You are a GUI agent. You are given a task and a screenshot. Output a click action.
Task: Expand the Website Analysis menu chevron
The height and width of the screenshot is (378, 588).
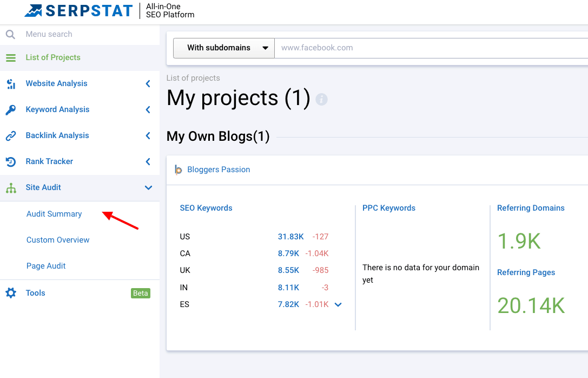148,84
